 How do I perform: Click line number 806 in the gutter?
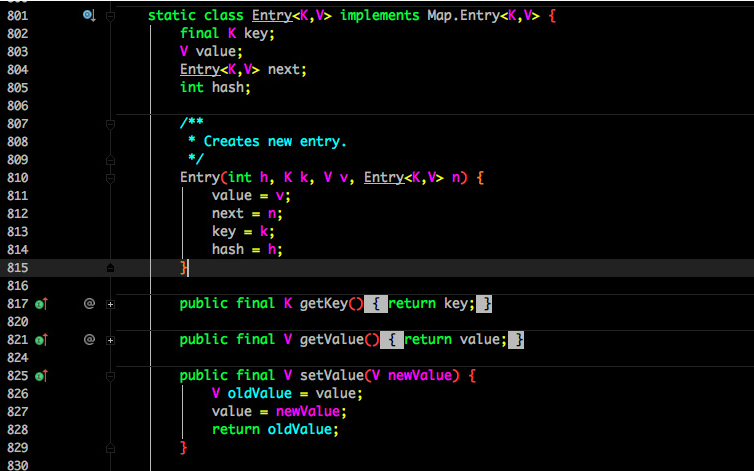pyautogui.click(x=17, y=106)
